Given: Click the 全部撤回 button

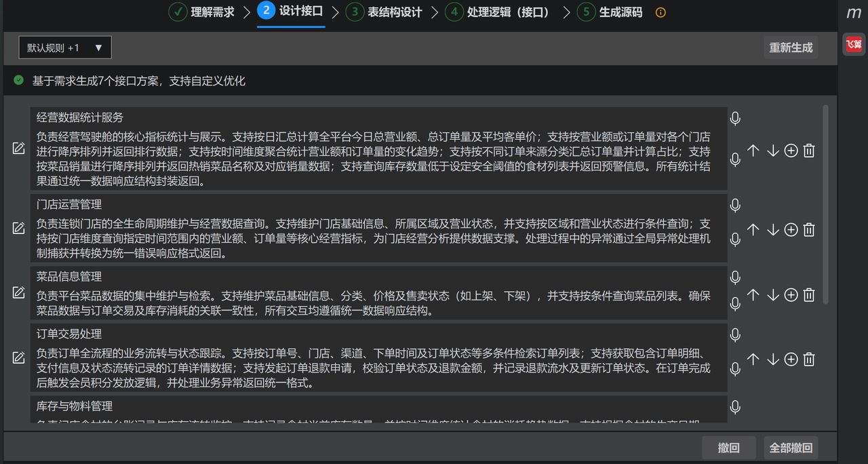Looking at the screenshot, I should point(791,448).
